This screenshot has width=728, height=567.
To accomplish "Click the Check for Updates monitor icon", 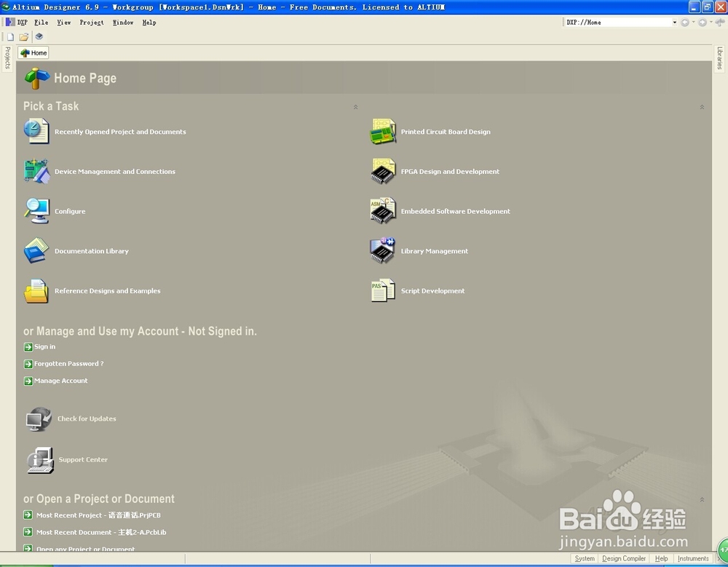I will pyautogui.click(x=39, y=419).
